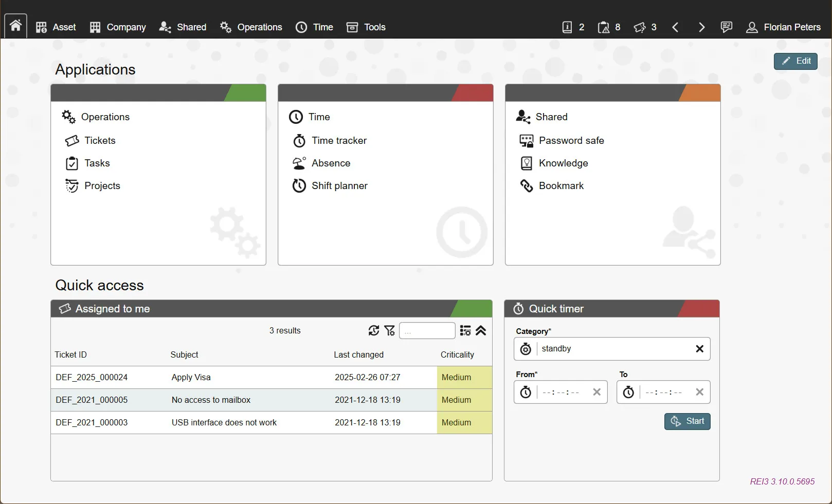Open the Password safe application
The height and width of the screenshot is (504, 832).
[x=571, y=140]
